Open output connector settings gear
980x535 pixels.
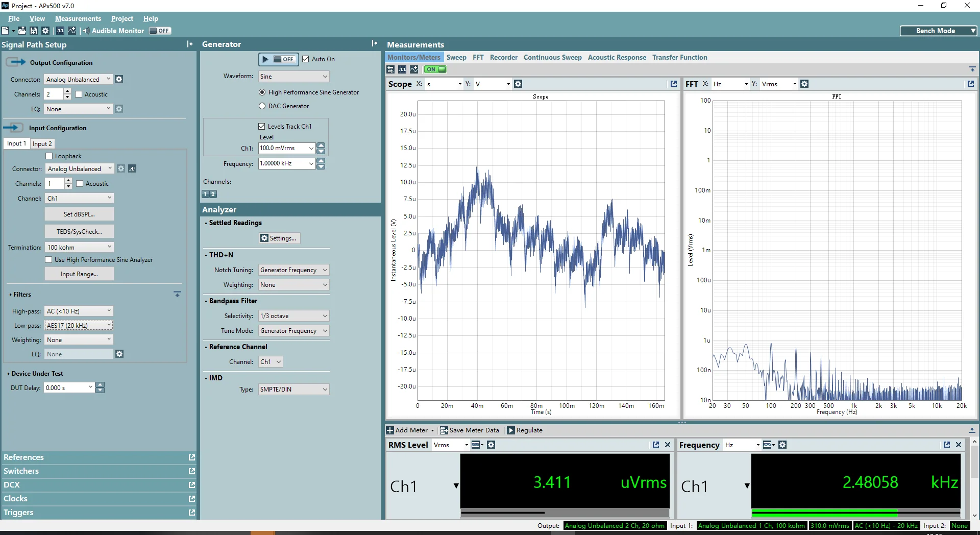coord(119,79)
